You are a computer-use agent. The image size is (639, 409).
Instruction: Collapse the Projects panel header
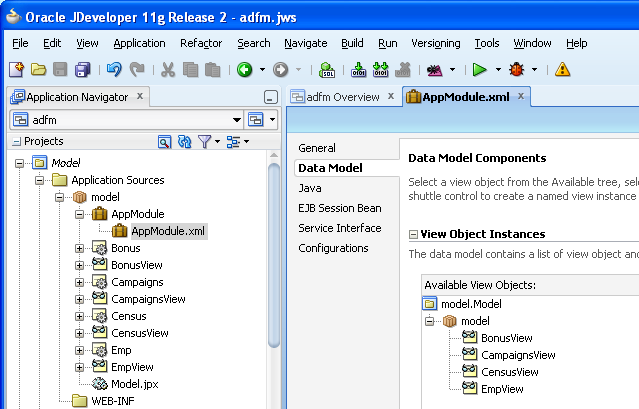coord(16,142)
